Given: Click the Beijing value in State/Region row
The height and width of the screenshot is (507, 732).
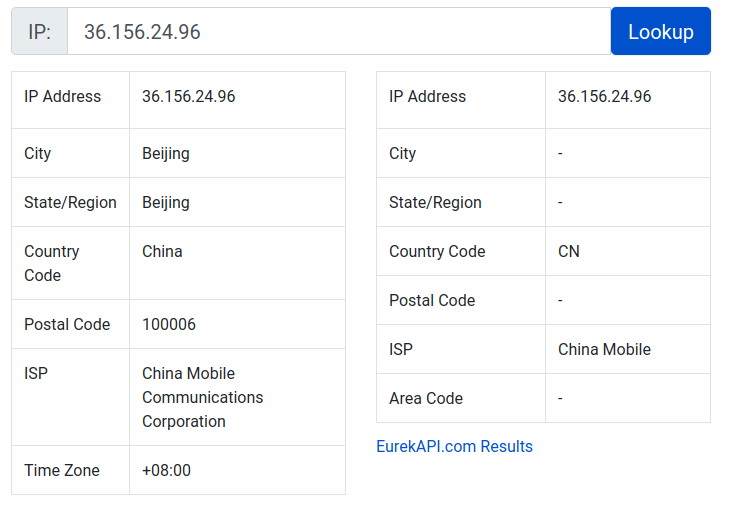Looking at the screenshot, I should (x=166, y=203).
